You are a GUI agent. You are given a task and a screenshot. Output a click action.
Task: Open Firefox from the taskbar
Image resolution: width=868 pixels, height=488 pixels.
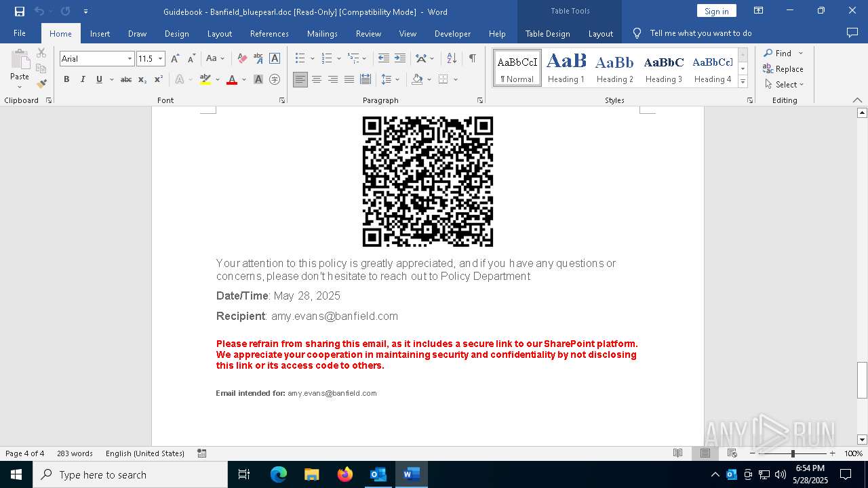pos(345,474)
